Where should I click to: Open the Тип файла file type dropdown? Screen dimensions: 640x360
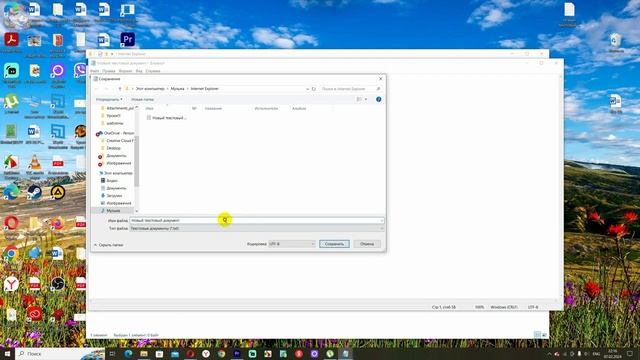click(x=257, y=229)
